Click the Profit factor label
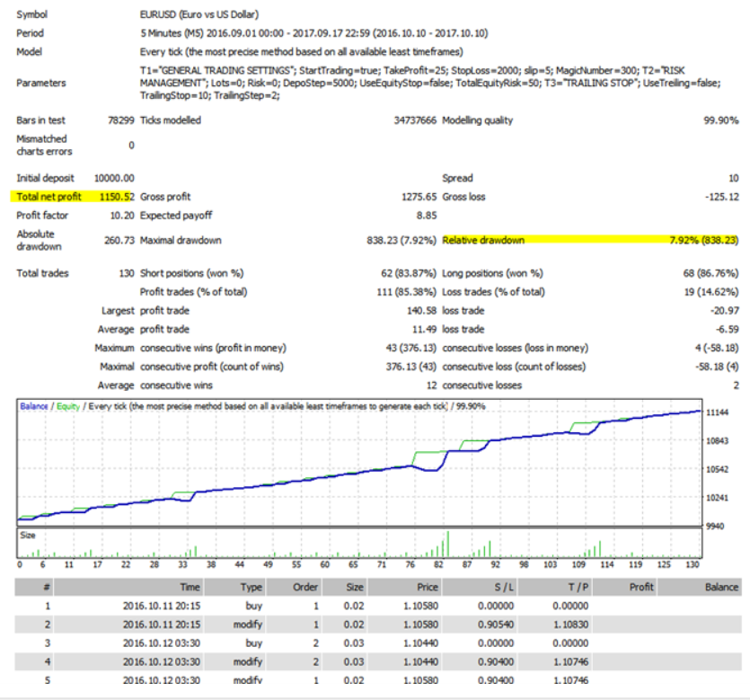This screenshot has width=750, height=700. (x=42, y=216)
